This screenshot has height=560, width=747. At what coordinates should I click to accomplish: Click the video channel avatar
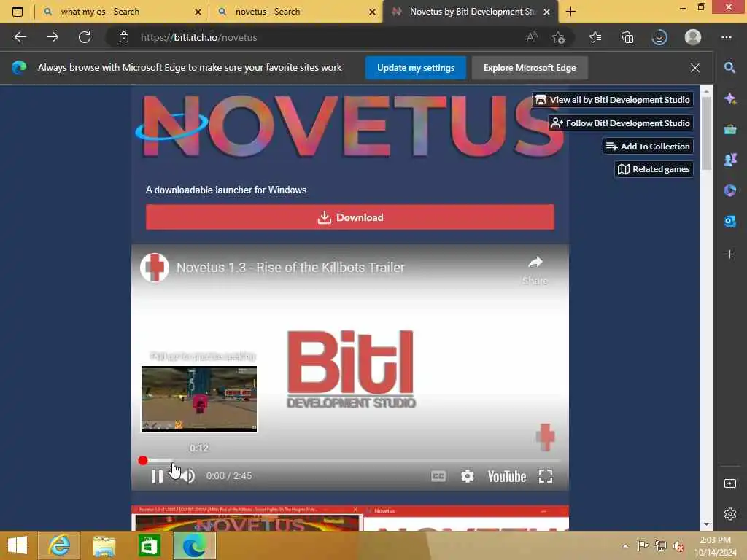(x=155, y=267)
